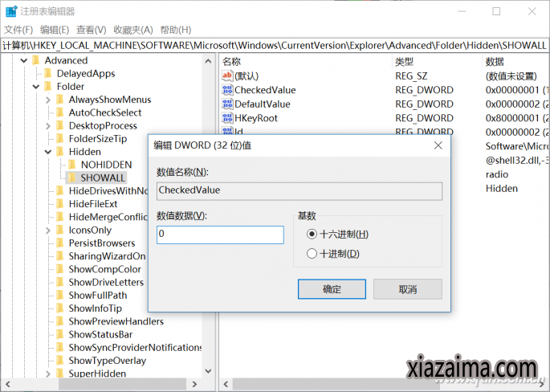
Task: Click the (默认) string value icon
Action: [x=227, y=76]
